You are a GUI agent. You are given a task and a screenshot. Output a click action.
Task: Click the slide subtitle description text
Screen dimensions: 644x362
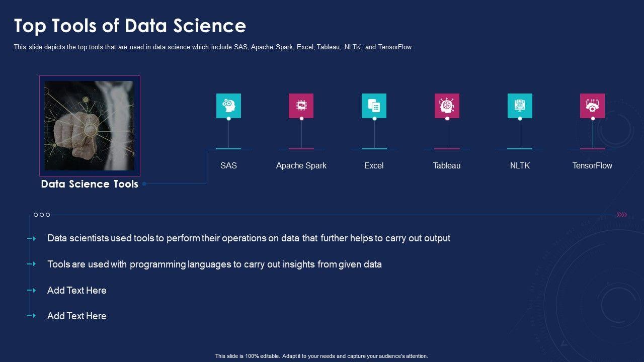pyautogui.click(x=213, y=47)
